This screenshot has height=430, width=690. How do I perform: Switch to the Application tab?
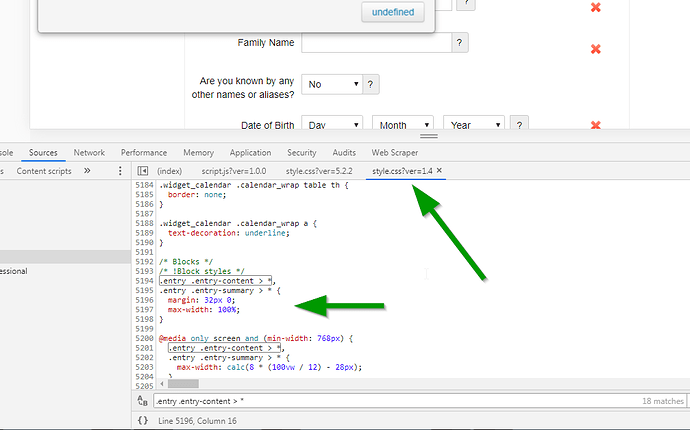[250, 153]
